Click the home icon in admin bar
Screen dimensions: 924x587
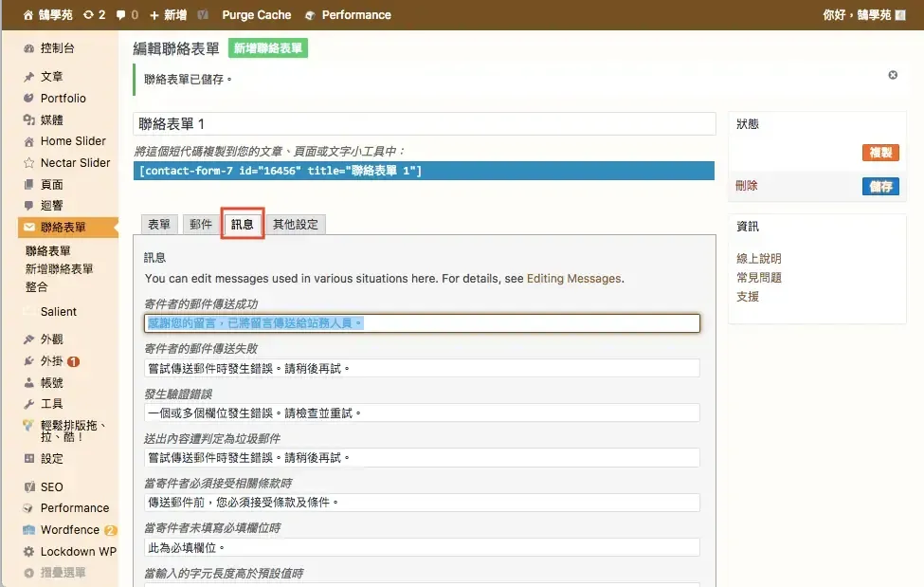[x=27, y=15]
